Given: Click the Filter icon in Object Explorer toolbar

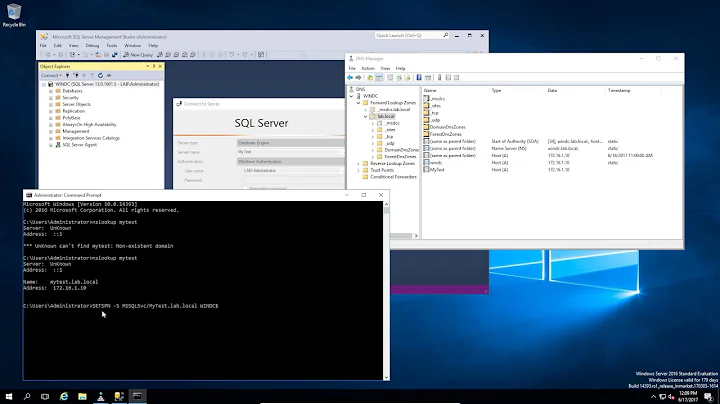Looking at the screenshot, I should [92, 75].
